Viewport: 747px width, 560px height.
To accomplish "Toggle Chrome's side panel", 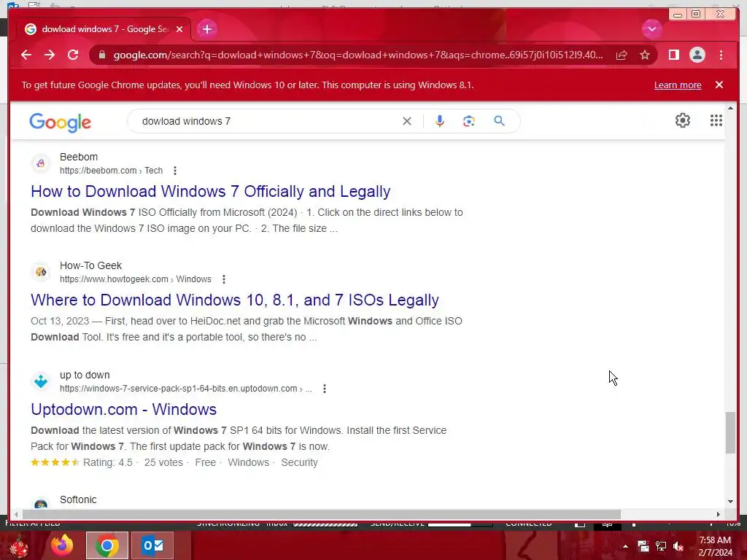I will coord(673,55).
